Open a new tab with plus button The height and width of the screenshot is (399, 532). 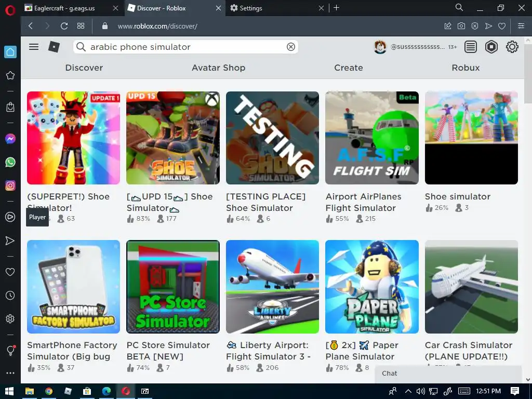click(336, 8)
